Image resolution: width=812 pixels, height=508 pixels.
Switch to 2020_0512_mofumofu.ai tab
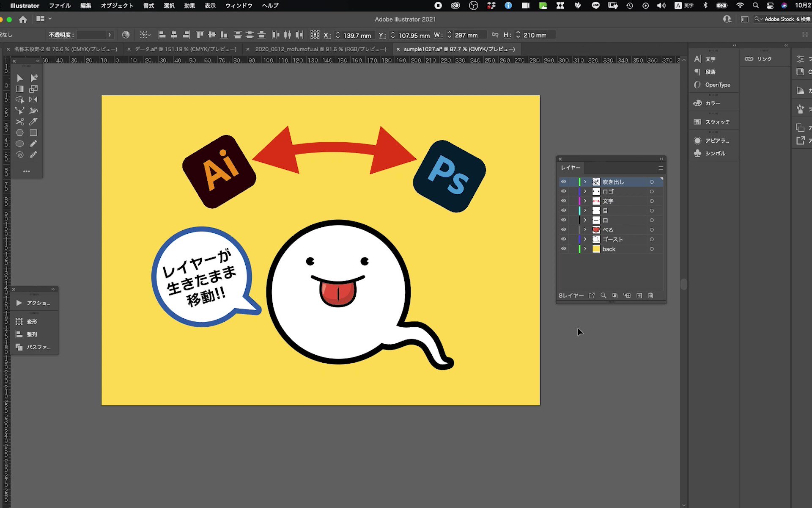click(321, 49)
